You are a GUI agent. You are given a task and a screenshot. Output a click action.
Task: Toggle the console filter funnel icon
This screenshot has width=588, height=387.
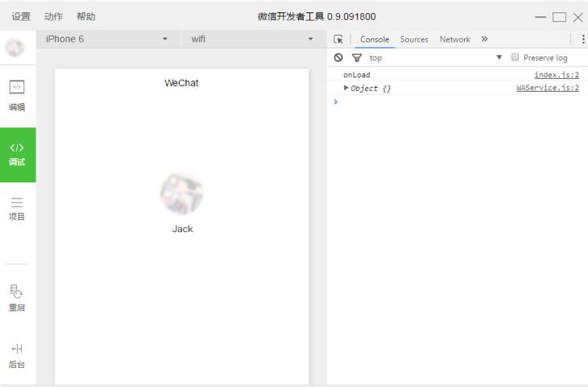point(357,57)
